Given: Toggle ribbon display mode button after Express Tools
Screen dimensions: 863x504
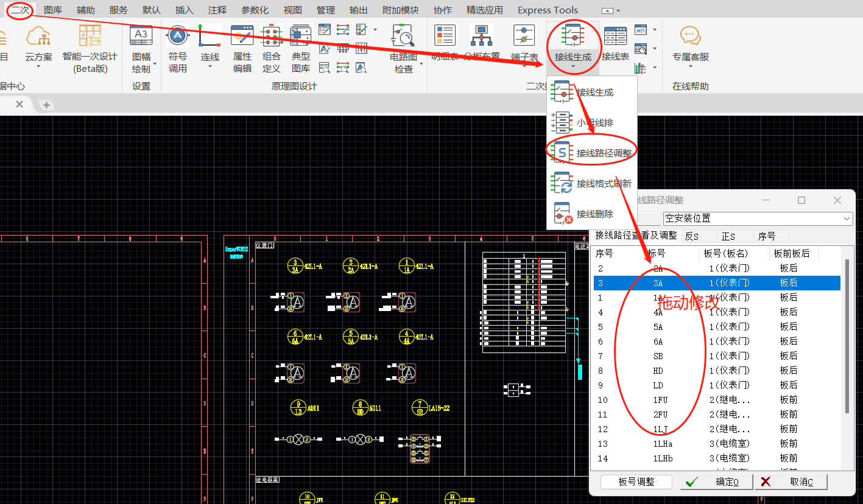Looking at the screenshot, I should [608, 10].
